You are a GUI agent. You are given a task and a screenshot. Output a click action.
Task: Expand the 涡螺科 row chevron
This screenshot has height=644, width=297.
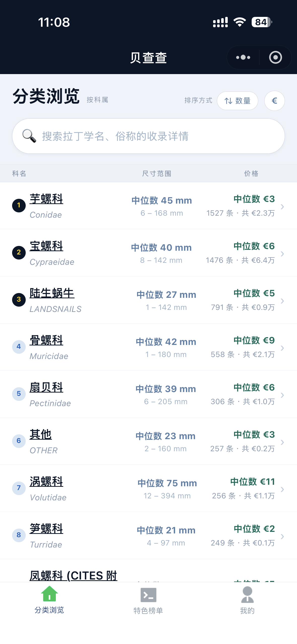[282, 489]
